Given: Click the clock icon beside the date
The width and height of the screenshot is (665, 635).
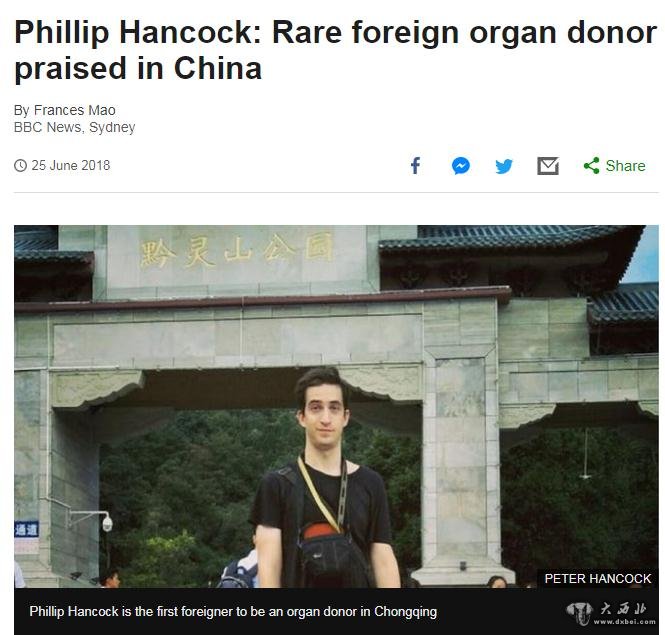Looking at the screenshot, I should click(x=20, y=165).
